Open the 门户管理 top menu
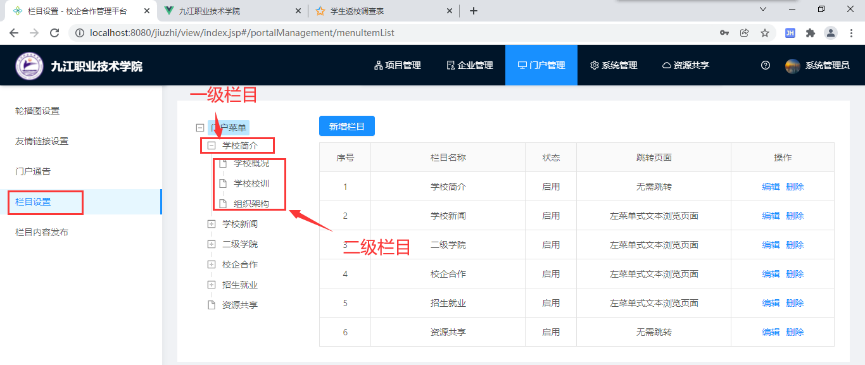The image size is (865, 365). [x=541, y=65]
